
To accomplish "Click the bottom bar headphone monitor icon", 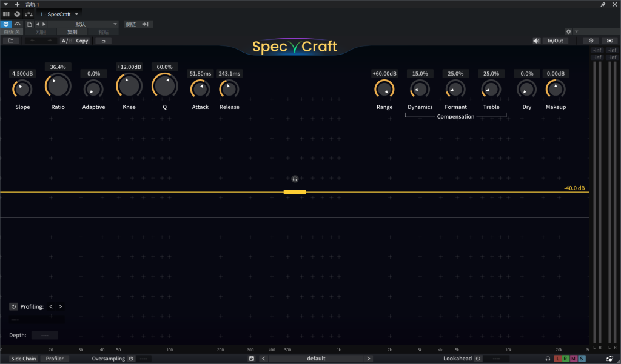I will pos(548,359).
